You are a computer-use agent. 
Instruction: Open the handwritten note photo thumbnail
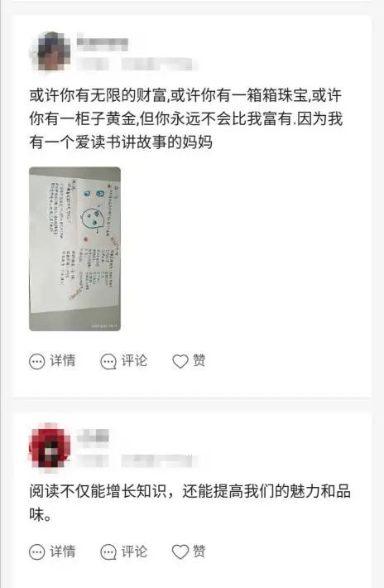coord(75,249)
